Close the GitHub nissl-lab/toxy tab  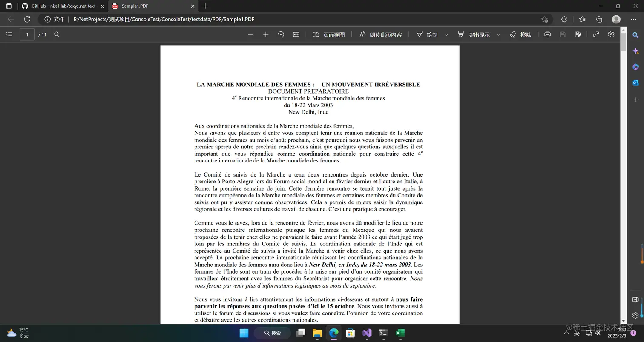[x=102, y=6]
